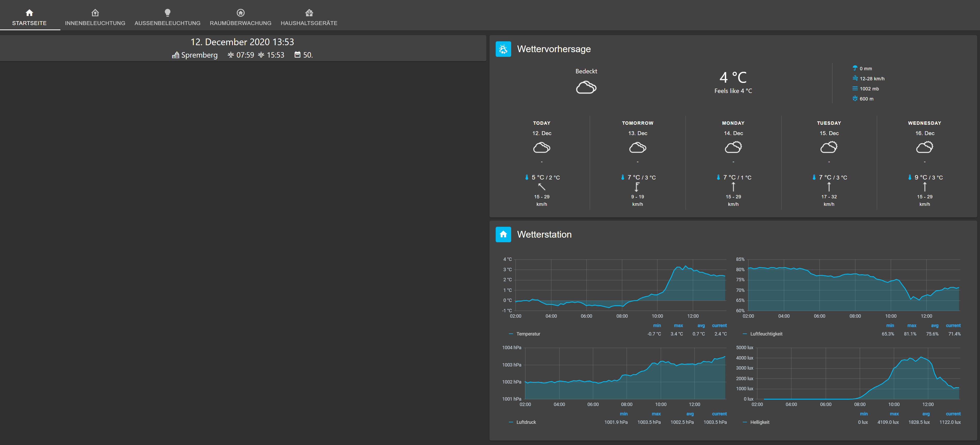Click the WEDNESDAY forecast heading
The height and width of the screenshot is (445, 980).
924,123
